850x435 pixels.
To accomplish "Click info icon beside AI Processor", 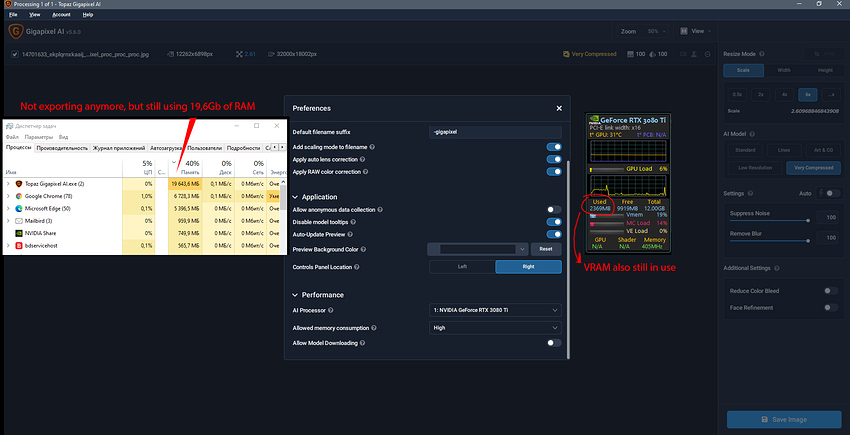I will 331,310.
